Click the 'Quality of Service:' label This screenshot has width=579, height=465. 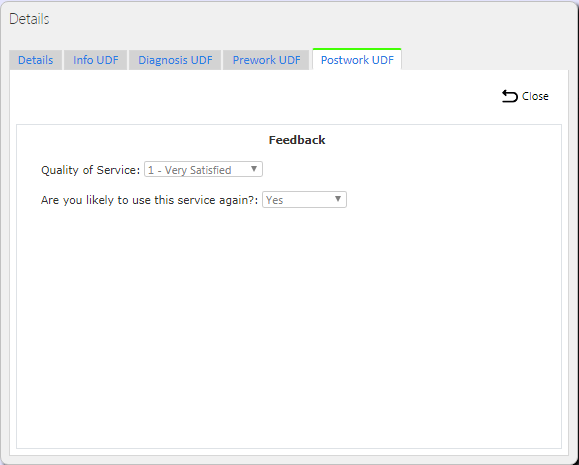(90, 170)
